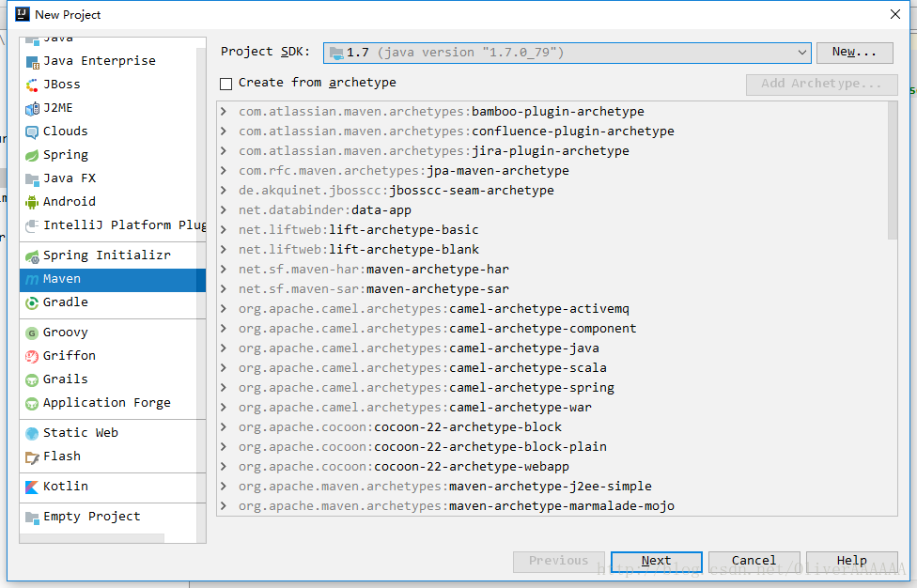The width and height of the screenshot is (917, 588).
Task: Click the Clouds icon
Action: click(x=32, y=132)
